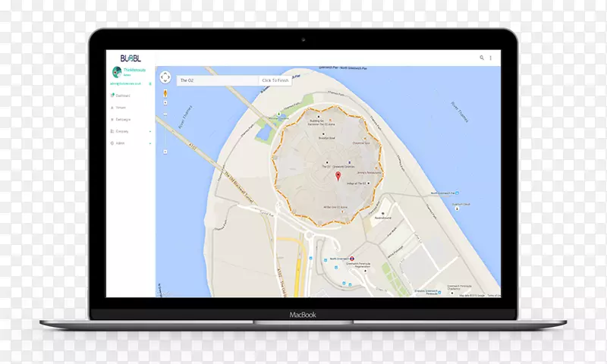This screenshot has height=364, width=607.
Task: Click the small green icon beside the email
Action: click(x=150, y=83)
